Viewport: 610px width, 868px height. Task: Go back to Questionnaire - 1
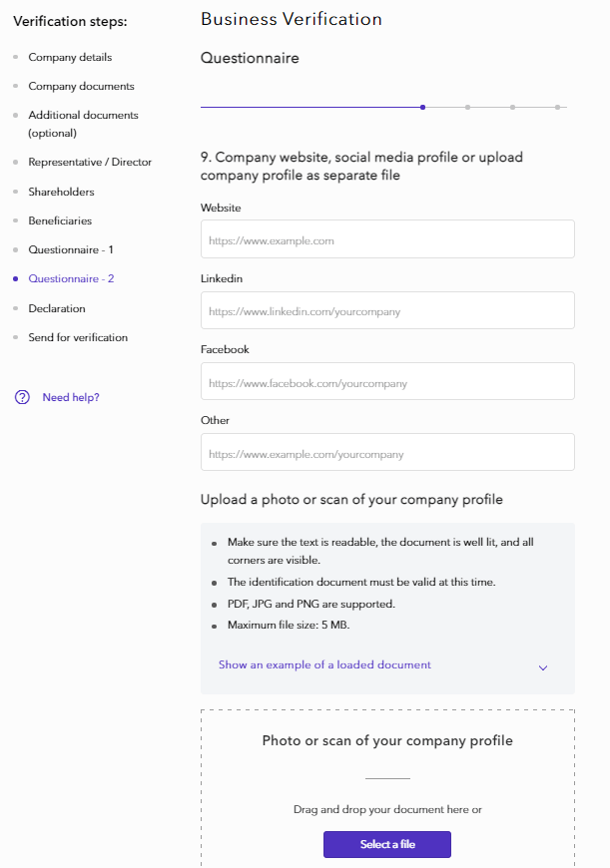click(71, 249)
